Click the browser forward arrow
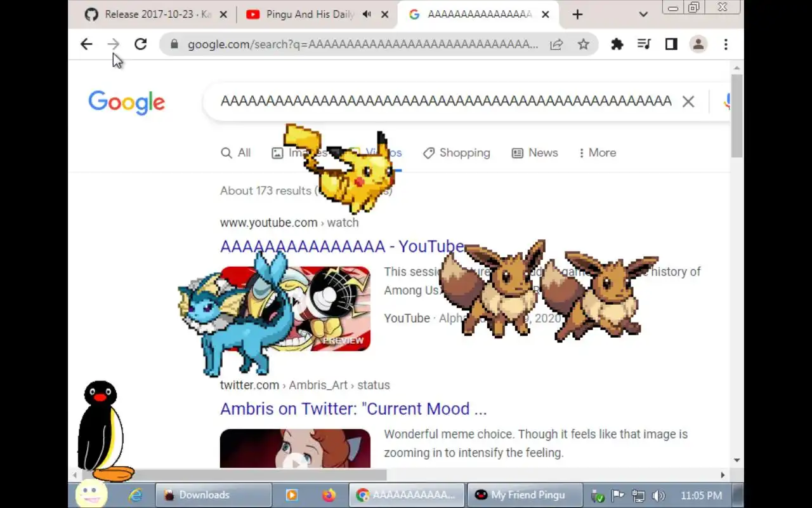This screenshot has height=508, width=812. (x=114, y=44)
